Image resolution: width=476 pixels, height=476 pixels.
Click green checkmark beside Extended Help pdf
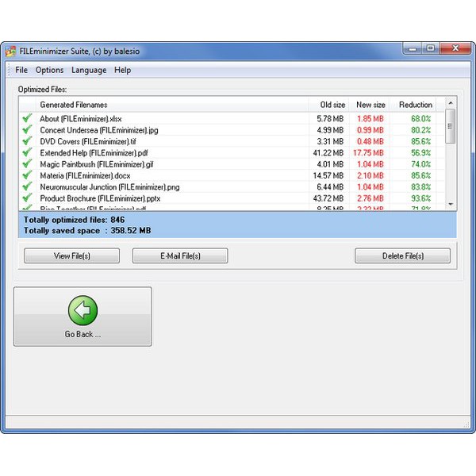tap(27, 152)
